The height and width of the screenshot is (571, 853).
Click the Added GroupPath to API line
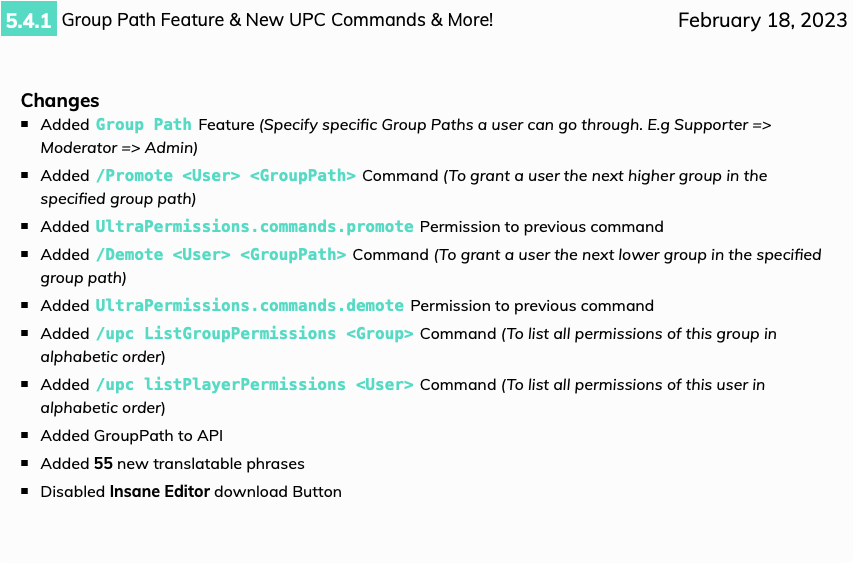click(132, 436)
